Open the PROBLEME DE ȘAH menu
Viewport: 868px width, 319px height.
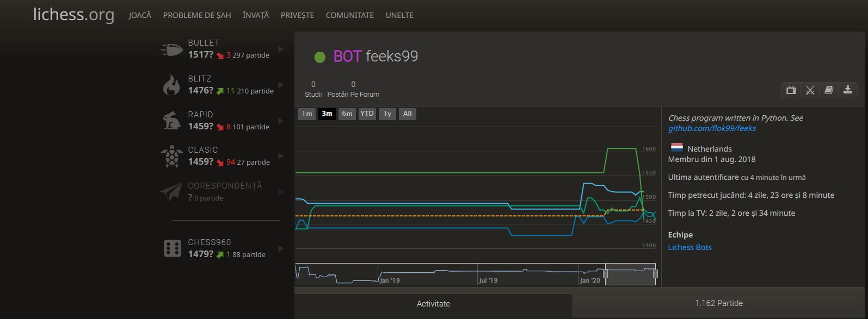coord(197,15)
